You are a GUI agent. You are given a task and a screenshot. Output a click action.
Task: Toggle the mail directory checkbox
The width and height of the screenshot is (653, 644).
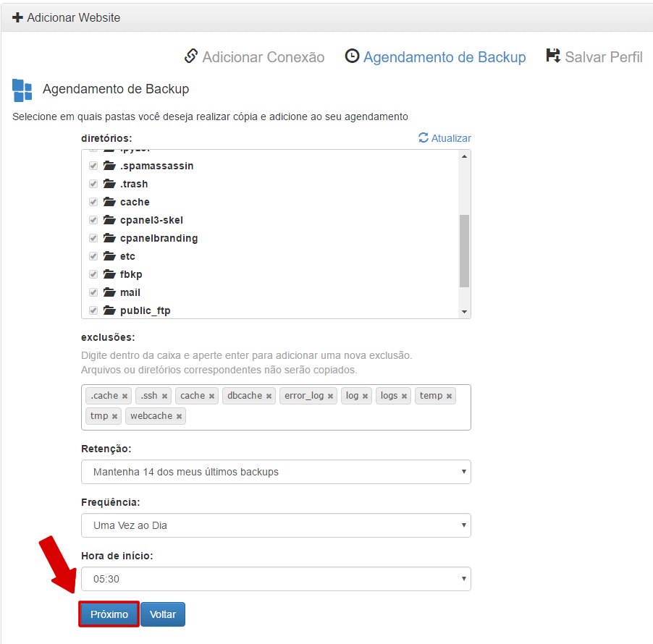point(93,292)
